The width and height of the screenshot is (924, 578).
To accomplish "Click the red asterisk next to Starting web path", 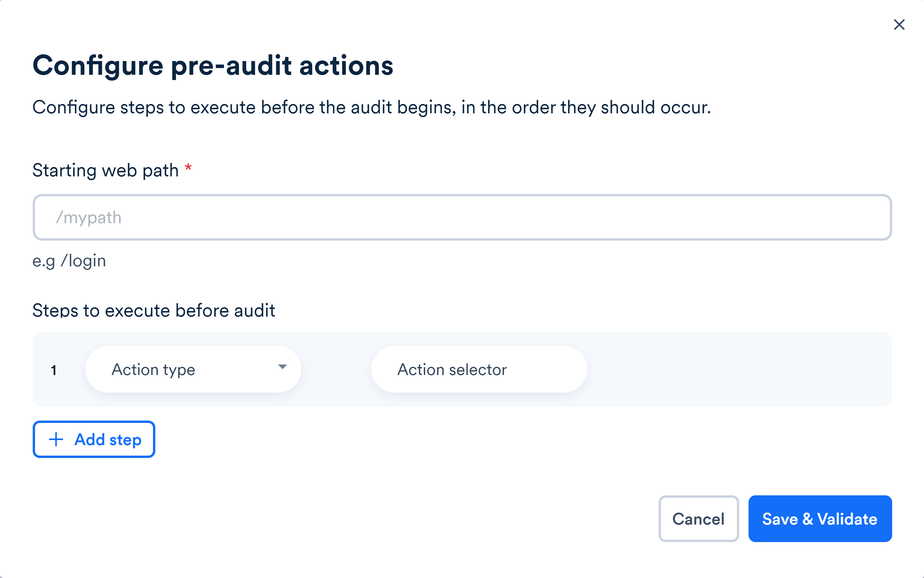I will coord(188,167).
